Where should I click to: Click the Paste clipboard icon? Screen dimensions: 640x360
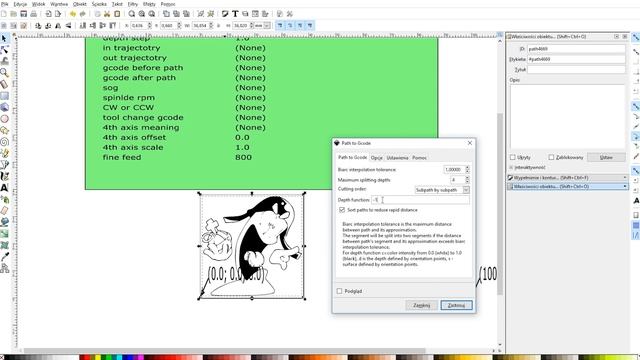[117, 14]
